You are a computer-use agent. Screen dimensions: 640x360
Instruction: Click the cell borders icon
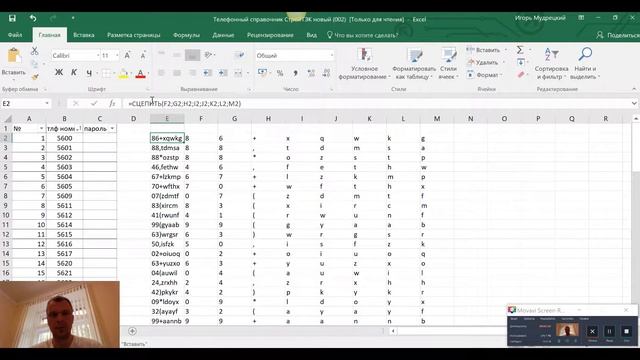pos(106,73)
